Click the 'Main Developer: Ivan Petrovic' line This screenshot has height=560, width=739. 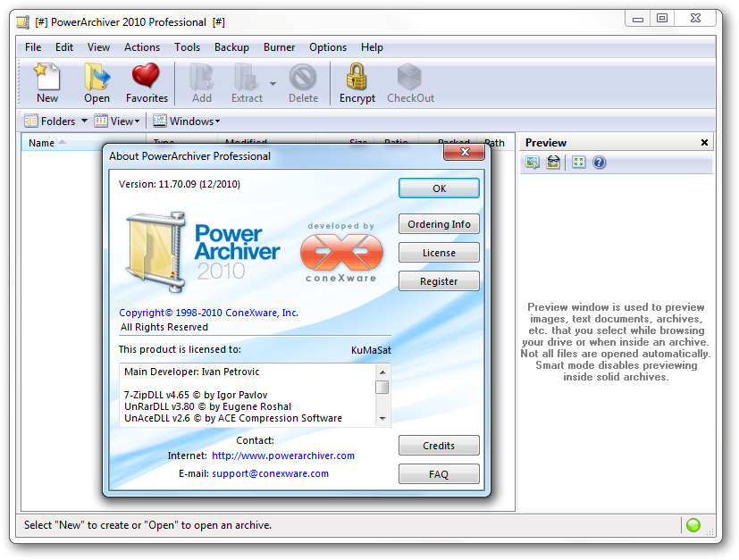click(191, 372)
